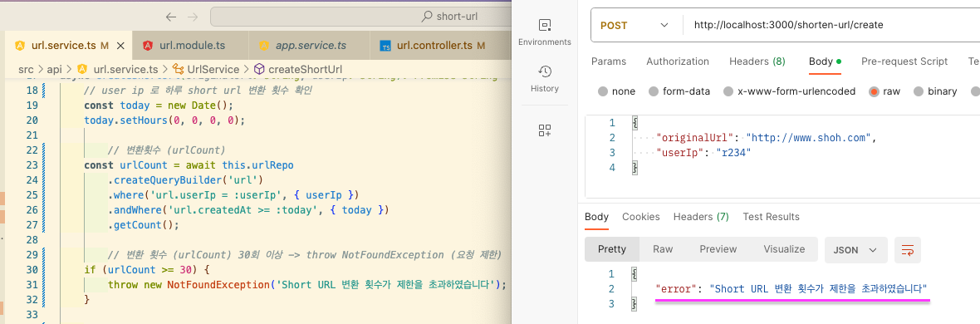Toggle the response word wrap icon
The width and height of the screenshot is (980, 324).
[x=908, y=250]
